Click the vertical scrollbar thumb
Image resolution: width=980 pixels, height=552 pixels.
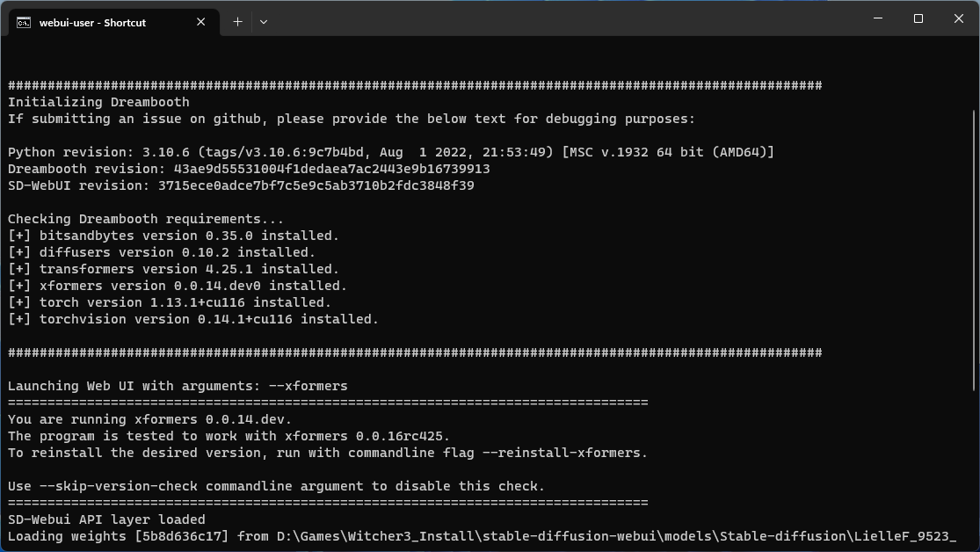pyautogui.click(x=974, y=251)
